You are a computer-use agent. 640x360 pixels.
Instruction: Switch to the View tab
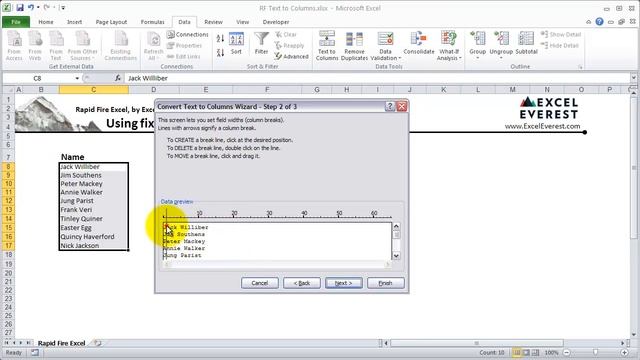pos(242,22)
